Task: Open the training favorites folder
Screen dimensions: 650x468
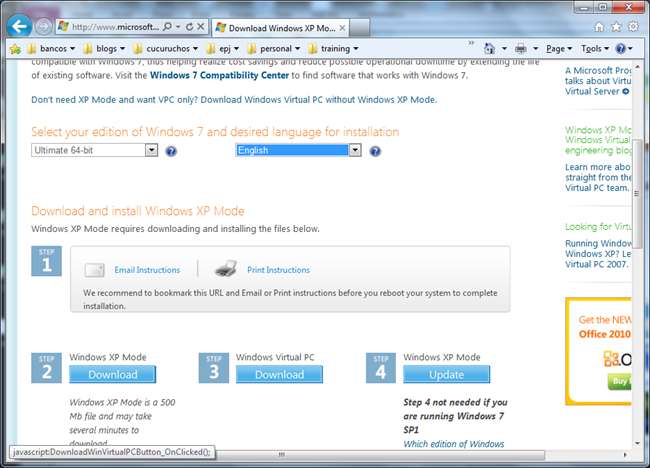Action: pyautogui.click(x=334, y=48)
